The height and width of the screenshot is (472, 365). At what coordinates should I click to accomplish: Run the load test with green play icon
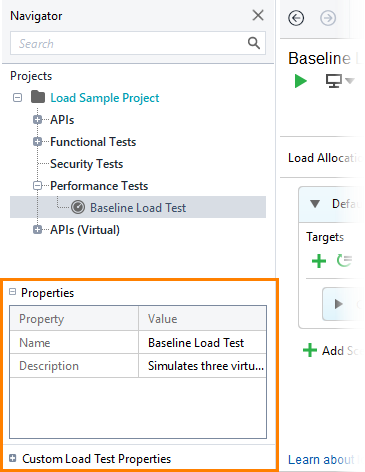pos(301,81)
